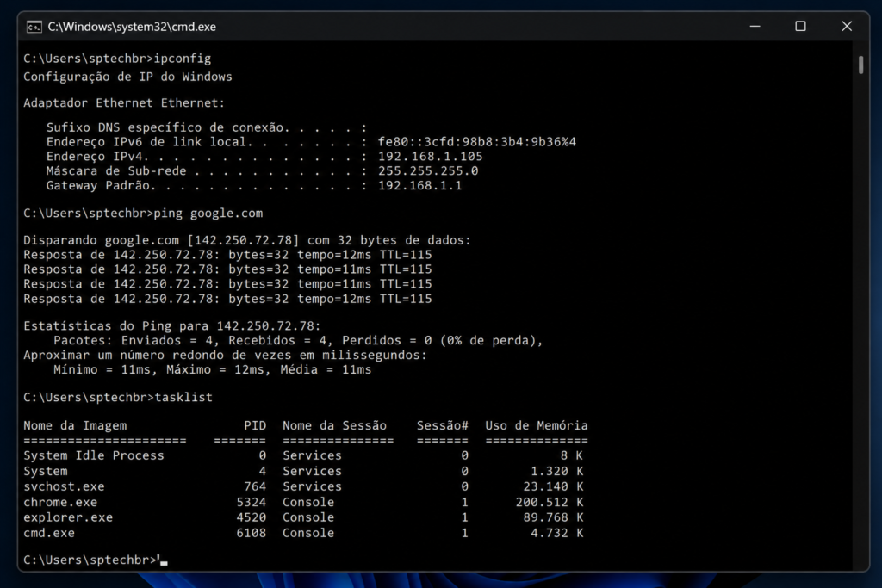Click the tasklist command line
Screen dimensions: 882x588
[x=117, y=398]
